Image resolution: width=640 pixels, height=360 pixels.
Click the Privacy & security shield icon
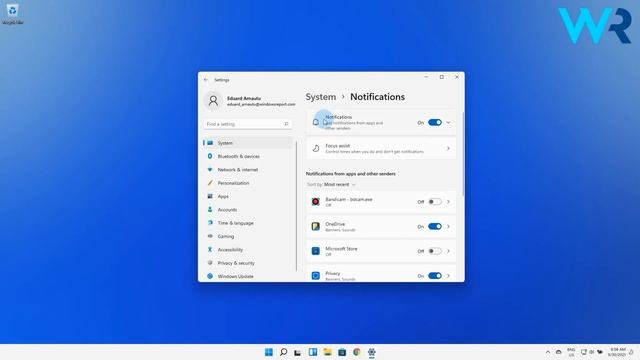click(210, 263)
